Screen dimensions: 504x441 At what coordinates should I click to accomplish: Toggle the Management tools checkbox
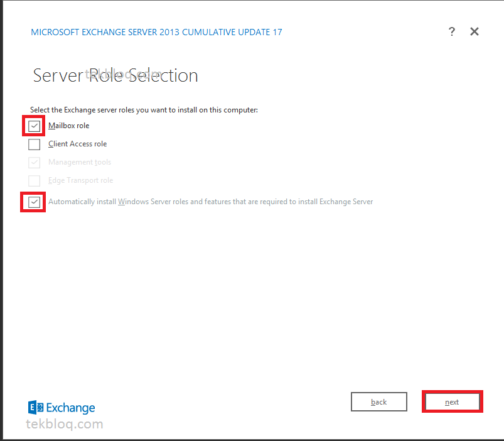coord(34,163)
